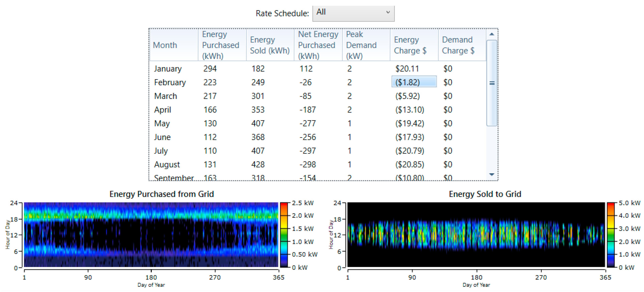Click the Energy Sold to Grid heatmap

(476, 235)
